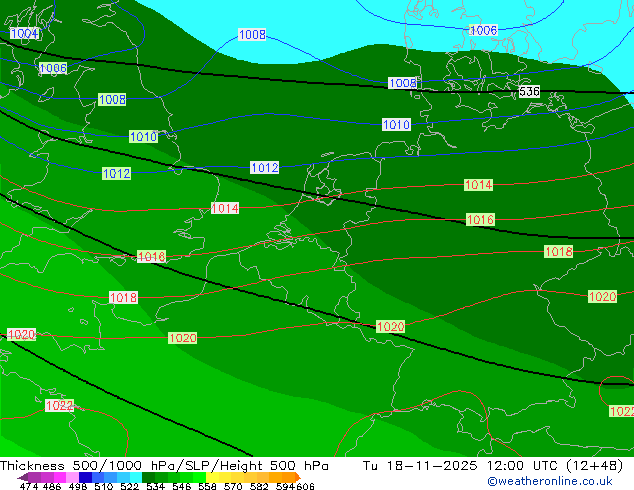Click the black 536 height contour label

pyautogui.click(x=529, y=92)
